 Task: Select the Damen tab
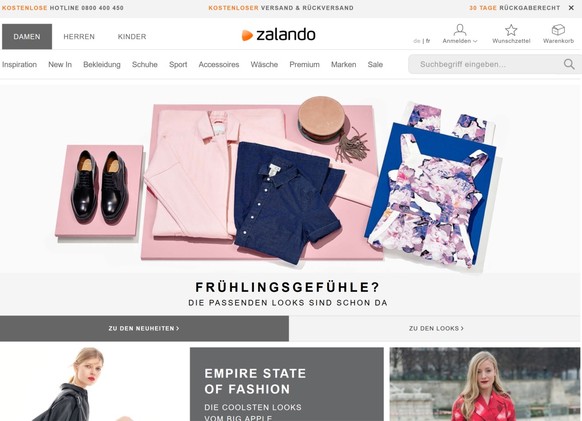point(27,36)
